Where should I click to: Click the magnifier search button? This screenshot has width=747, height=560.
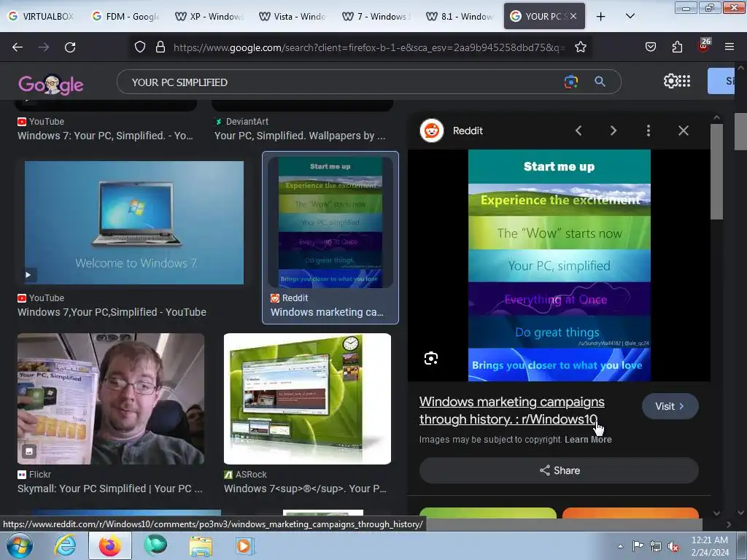(x=600, y=82)
